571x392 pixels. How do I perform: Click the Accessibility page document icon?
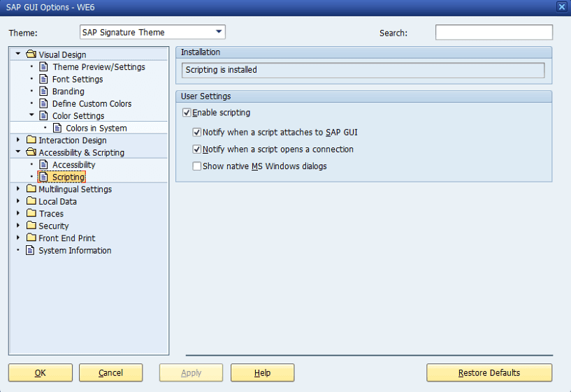pos(44,164)
